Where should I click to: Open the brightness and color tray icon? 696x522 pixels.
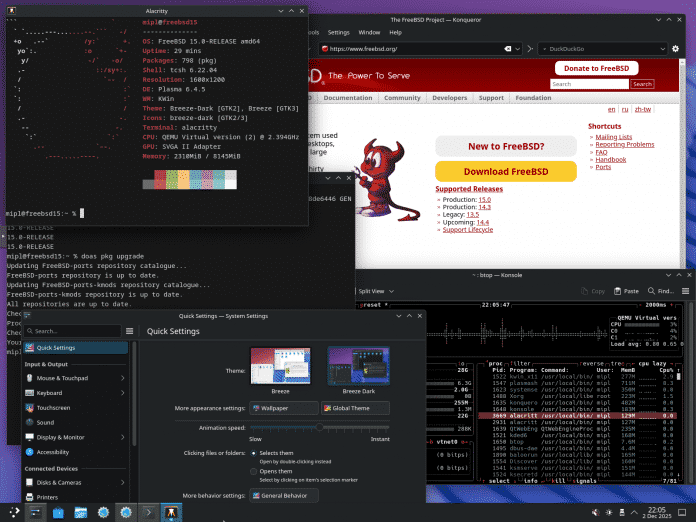[609, 513]
